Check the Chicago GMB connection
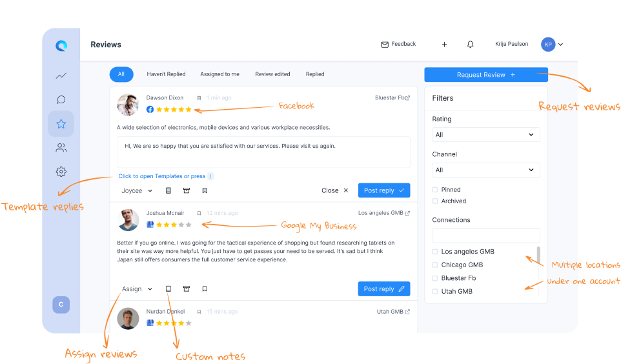This screenshot has width=621, height=364. click(x=435, y=265)
